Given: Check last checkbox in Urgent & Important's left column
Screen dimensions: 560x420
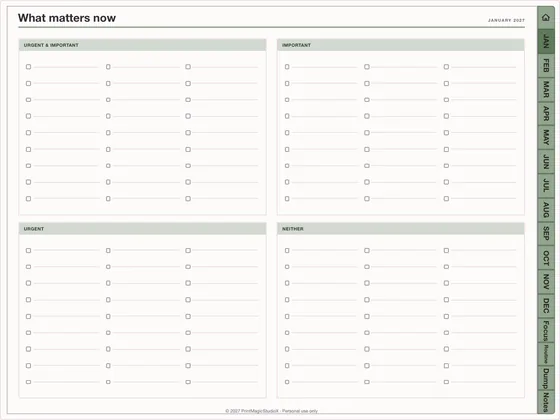Looking at the screenshot, I should 29,199.
